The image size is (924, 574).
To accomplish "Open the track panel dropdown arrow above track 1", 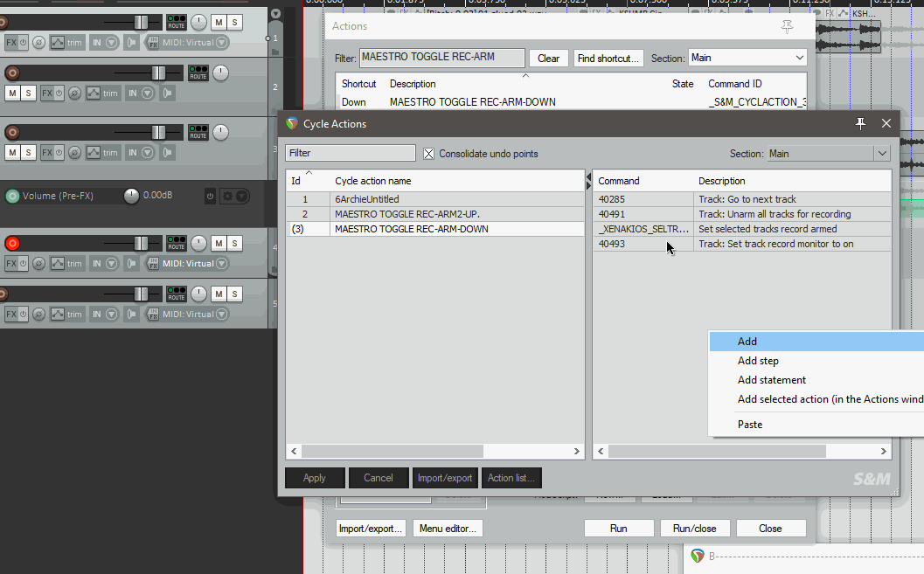I will (x=275, y=13).
